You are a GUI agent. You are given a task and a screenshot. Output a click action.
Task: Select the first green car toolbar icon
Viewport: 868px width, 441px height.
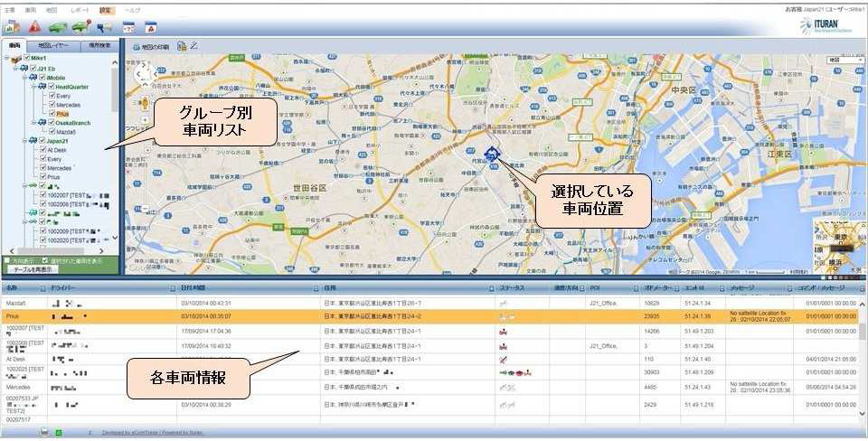[56, 26]
